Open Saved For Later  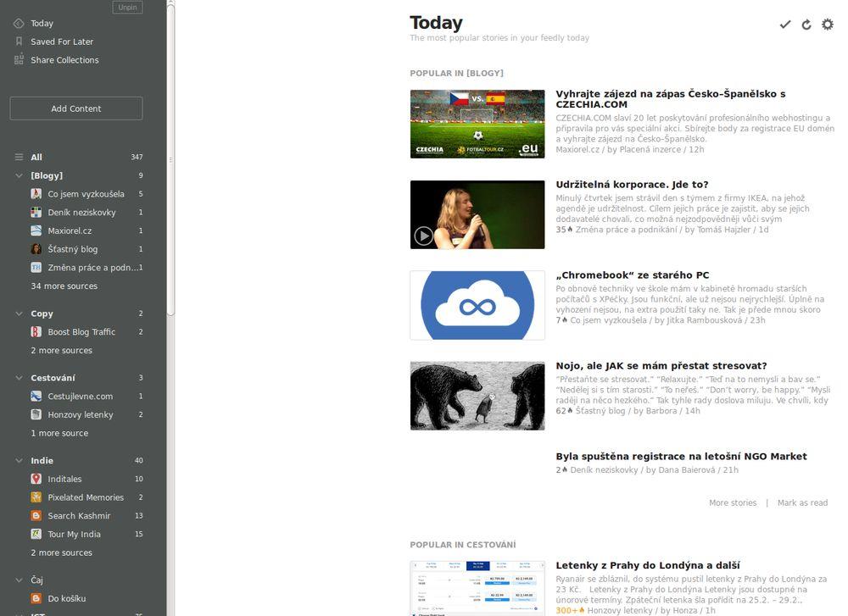click(62, 42)
